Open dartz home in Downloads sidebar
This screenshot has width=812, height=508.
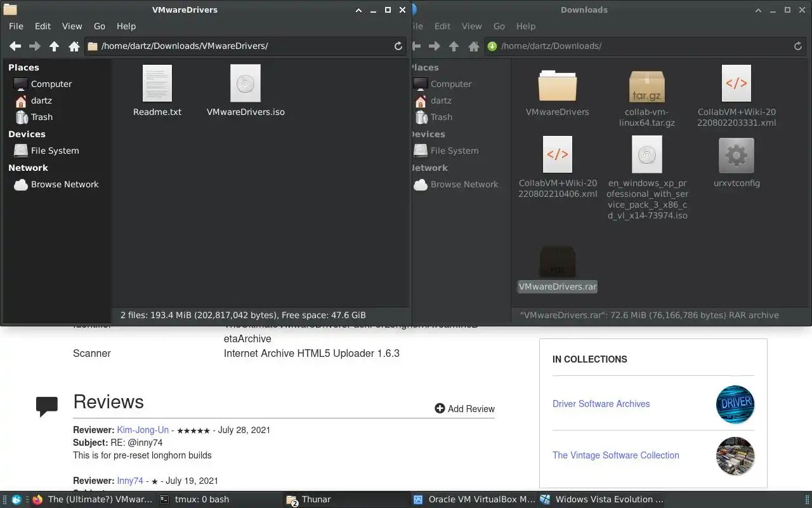click(x=441, y=100)
